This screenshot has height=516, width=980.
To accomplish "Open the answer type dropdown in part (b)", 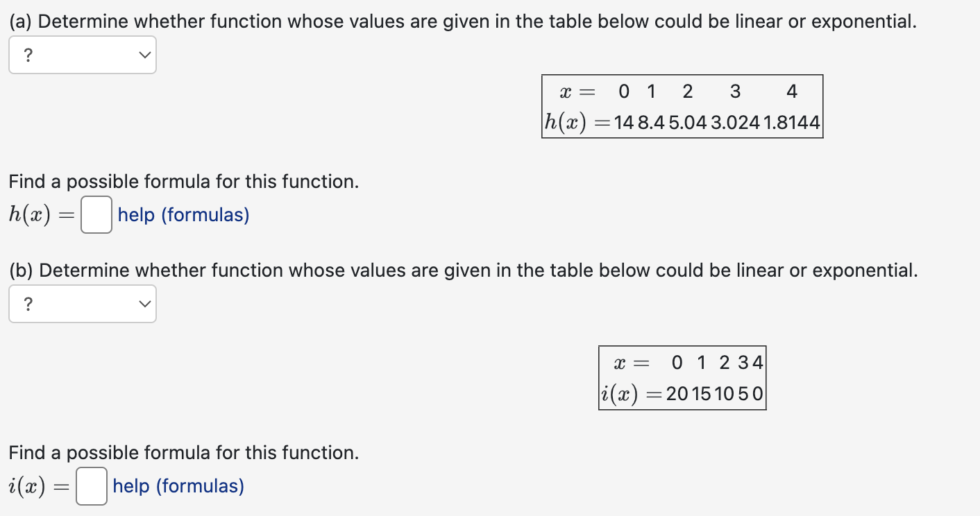I will point(82,304).
